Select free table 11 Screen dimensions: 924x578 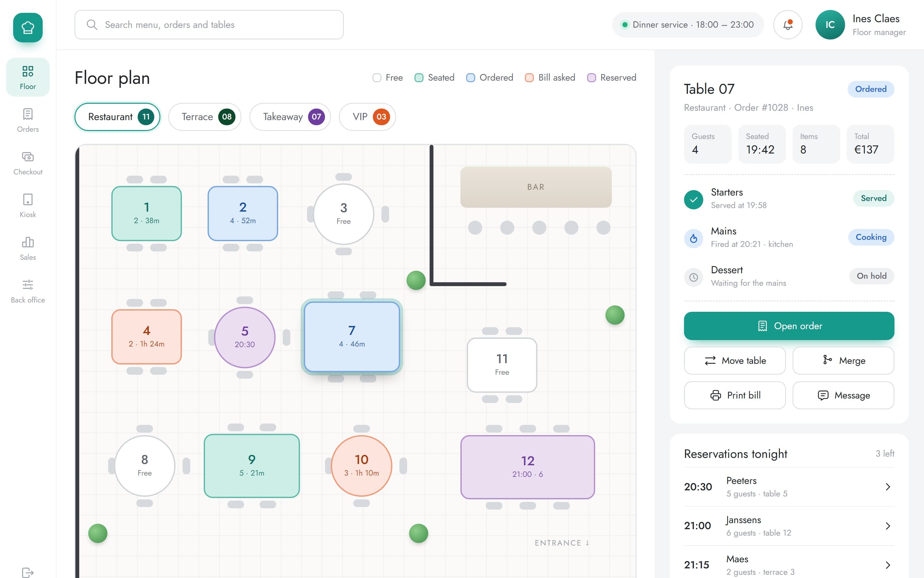(502, 365)
